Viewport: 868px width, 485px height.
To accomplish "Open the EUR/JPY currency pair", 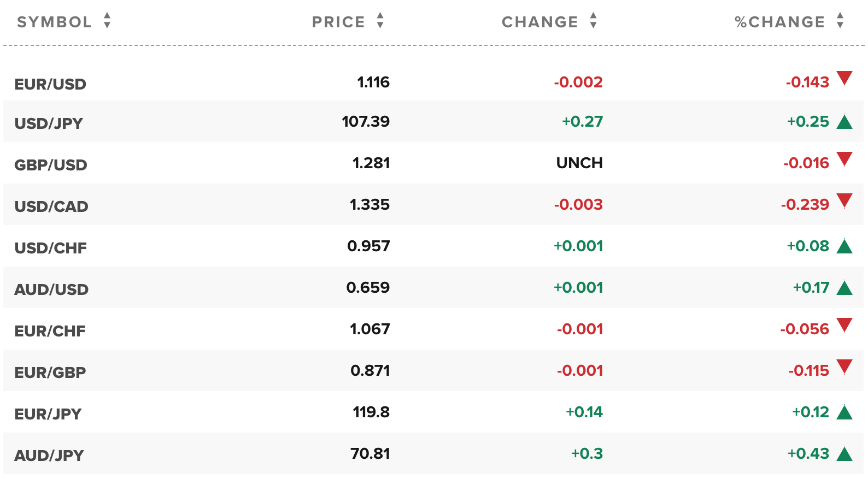I will [x=48, y=414].
